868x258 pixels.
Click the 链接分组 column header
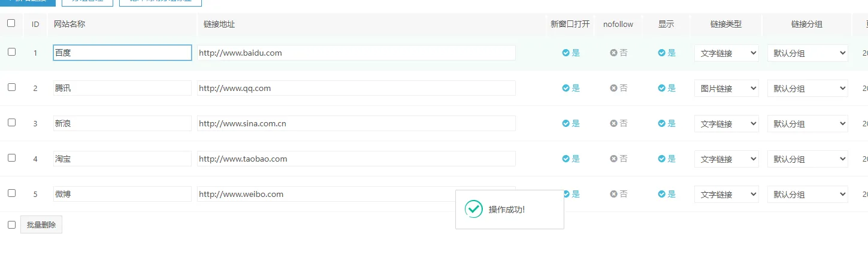[x=806, y=24]
